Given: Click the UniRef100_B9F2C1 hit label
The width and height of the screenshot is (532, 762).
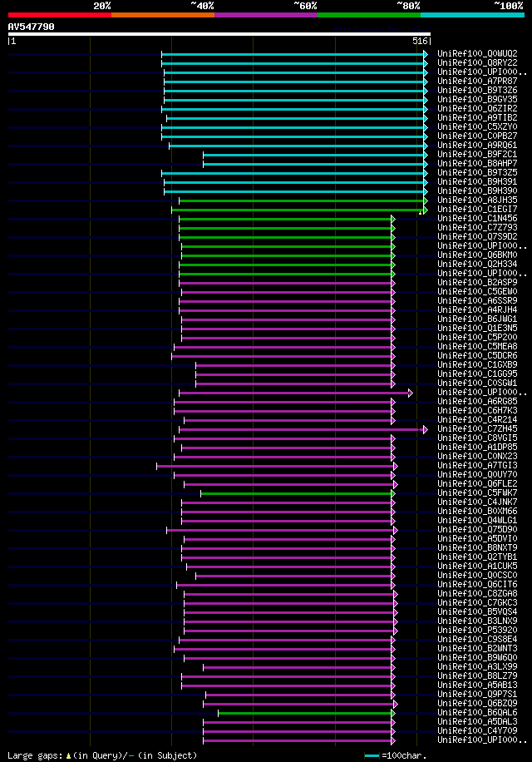Looking at the screenshot, I should point(477,154).
